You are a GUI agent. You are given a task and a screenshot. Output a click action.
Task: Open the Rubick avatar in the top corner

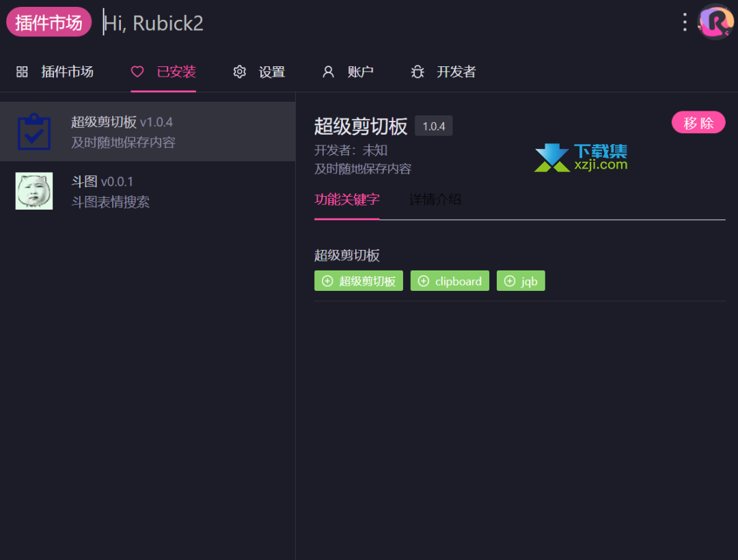pos(715,22)
